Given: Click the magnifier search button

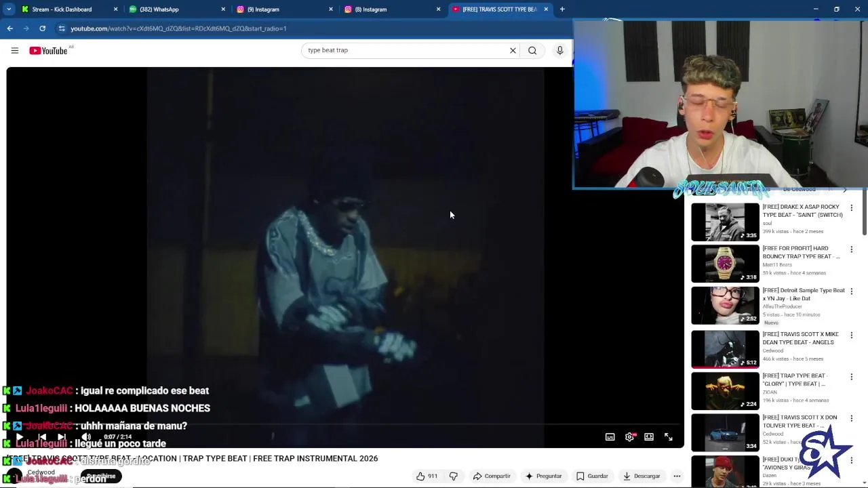Looking at the screenshot, I should [532, 50].
